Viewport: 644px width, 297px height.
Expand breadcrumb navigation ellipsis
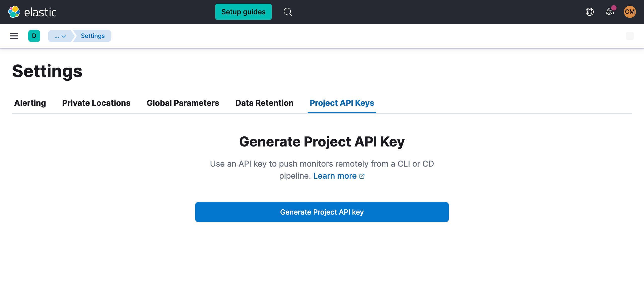pos(60,36)
